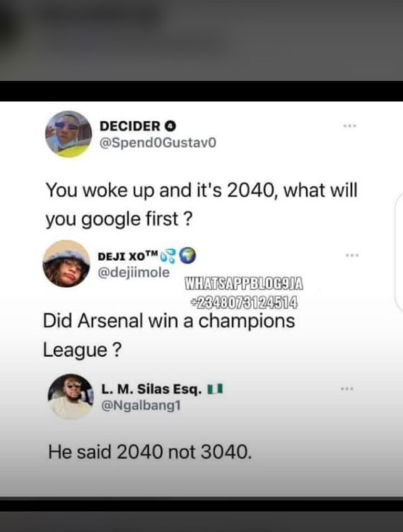Viewport: 403px width, 532px height.
Task: Select the tweet text about waking up in 2040
Action: pos(202,204)
